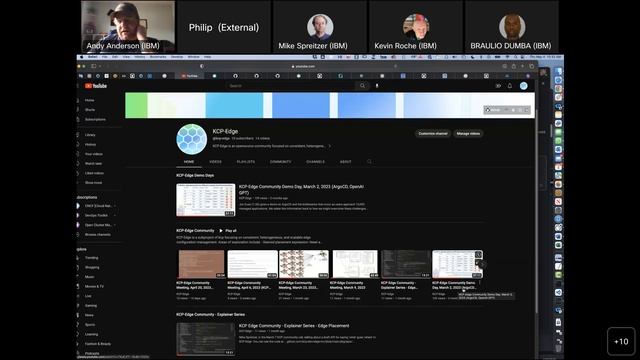Click the YouTube search magnifier button
Screen dimensions: 640x360
[362, 86]
